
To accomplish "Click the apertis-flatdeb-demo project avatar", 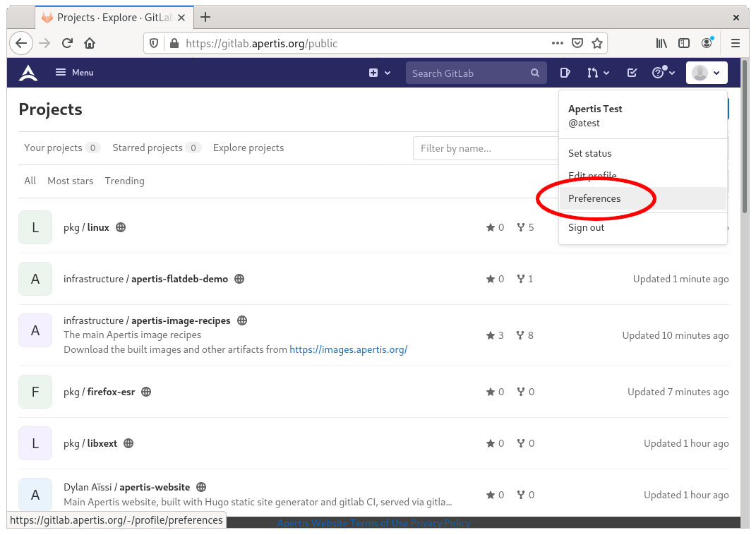I will 35,279.
